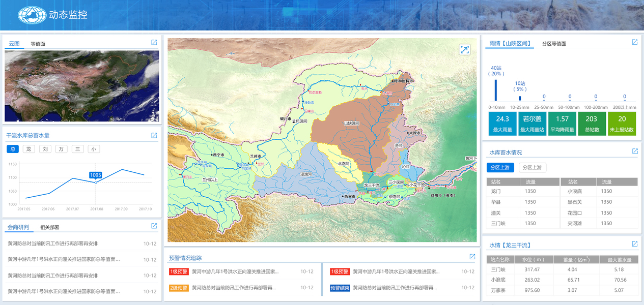
Task: Click the 山陕区间 region on the map
Action: click(351, 124)
